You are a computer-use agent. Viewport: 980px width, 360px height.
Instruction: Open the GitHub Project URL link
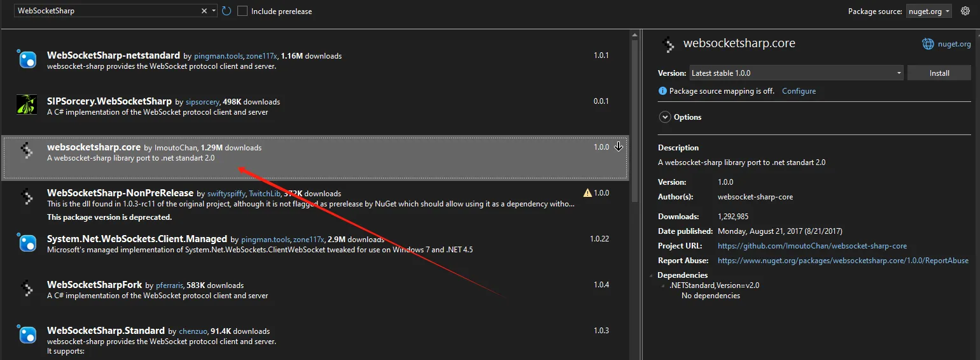(812, 246)
